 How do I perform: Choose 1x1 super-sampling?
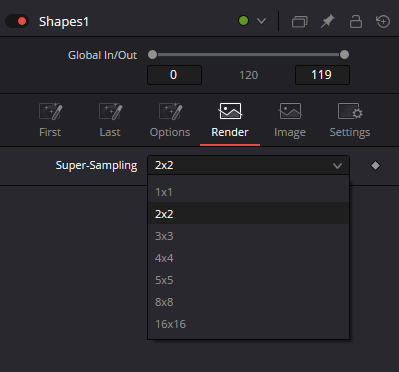point(248,192)
